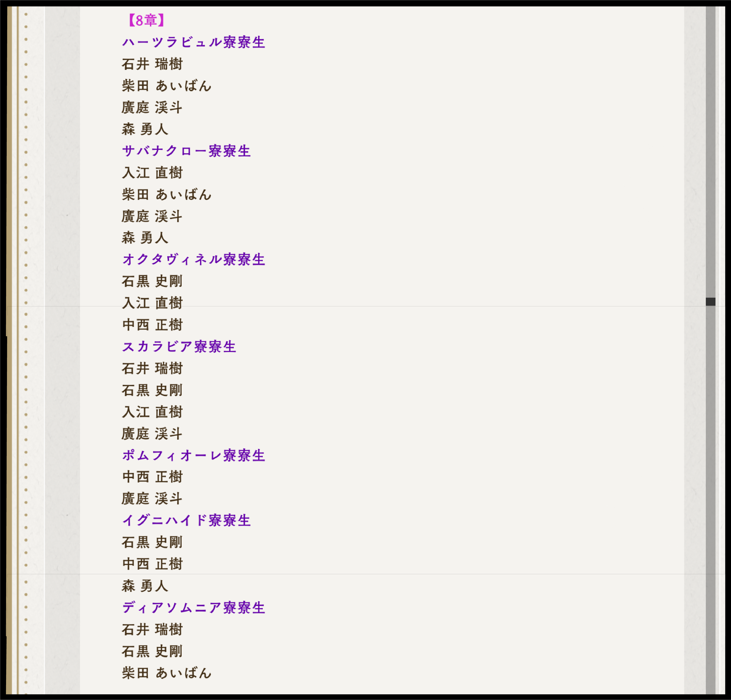Screen dimensions: 731x700
Task: Click 柴田 あいばん under ディアソムニア寮寮生
Action: pyautogui.click(x=166, y=673)
